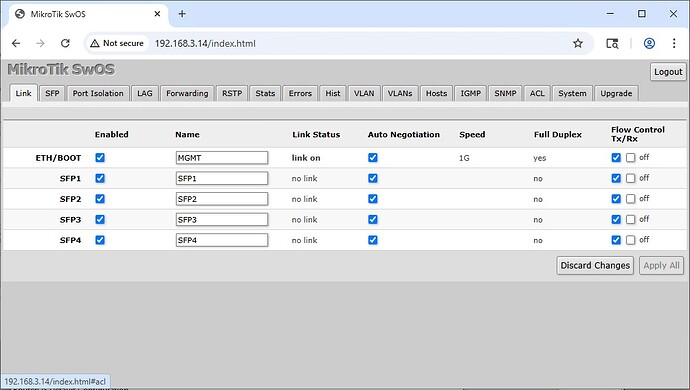Open a new browser tab
This screenshot has width=690, height=390.
182,14
